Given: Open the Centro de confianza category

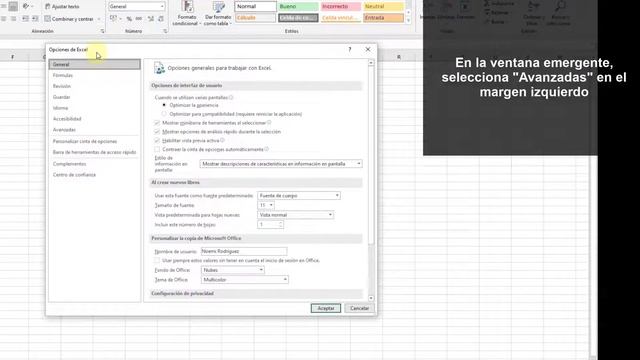Looking at the screenshot, I should point(94,175).
